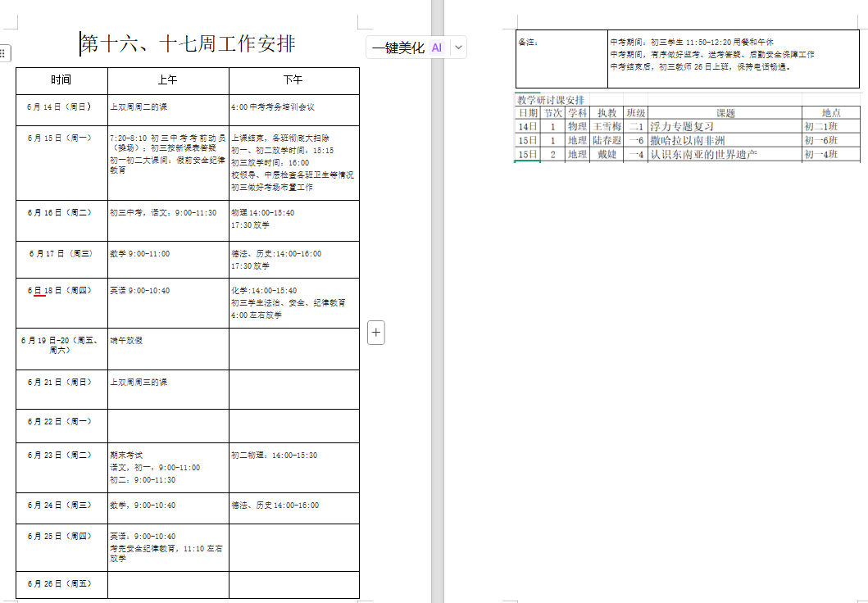Viewport: 868px width, 603px height.
Task: Select the 节次 column header
Action: point(553,113)
